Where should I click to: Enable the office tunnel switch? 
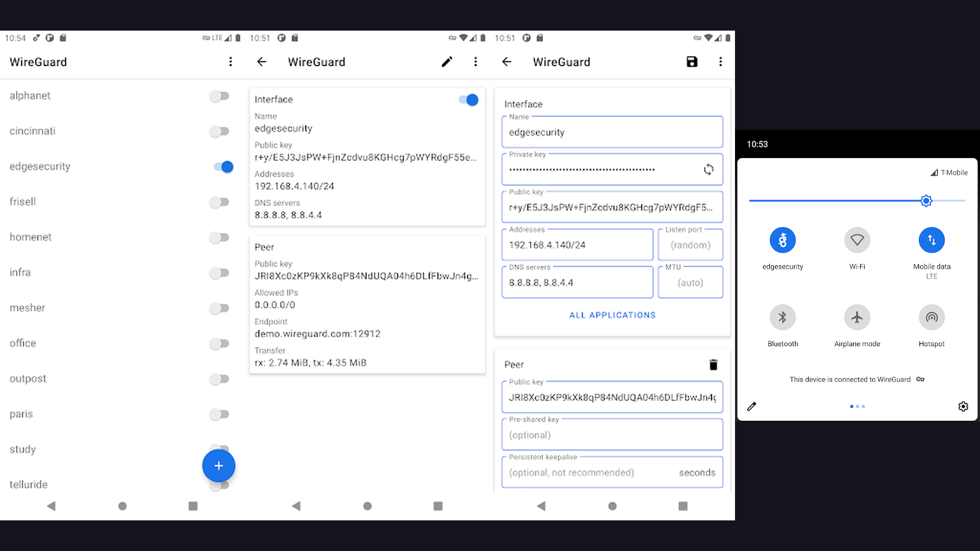[219, 344]
